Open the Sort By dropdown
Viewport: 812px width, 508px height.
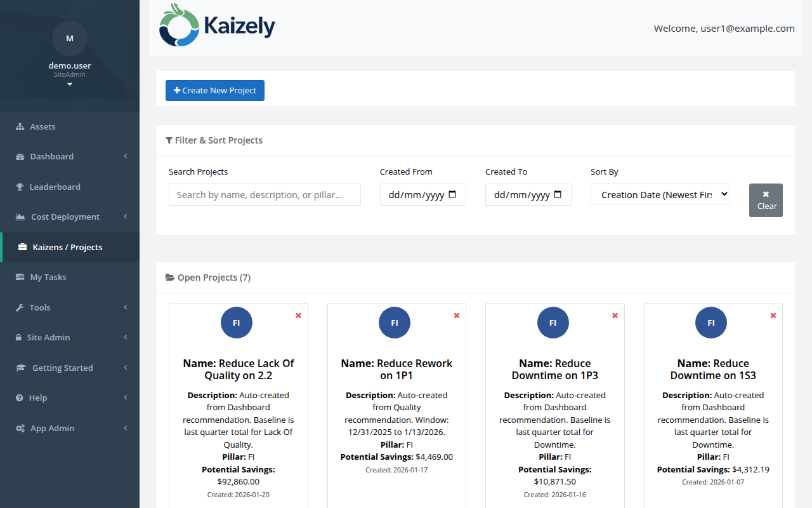(660, 194)
